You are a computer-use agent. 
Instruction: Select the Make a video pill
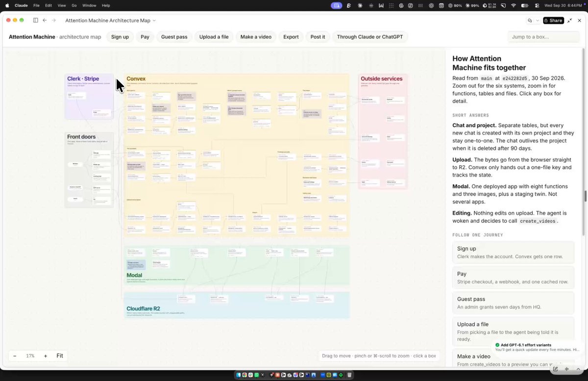coord(256,37)
